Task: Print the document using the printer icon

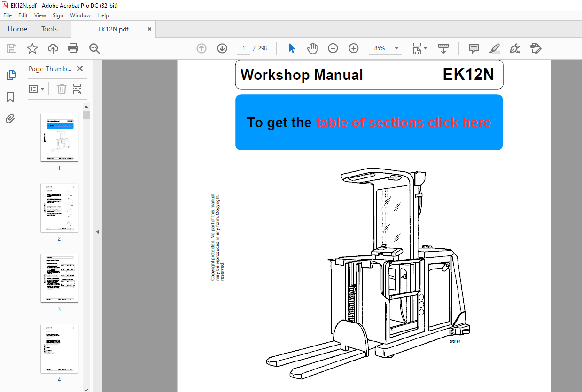Action: 73,48
